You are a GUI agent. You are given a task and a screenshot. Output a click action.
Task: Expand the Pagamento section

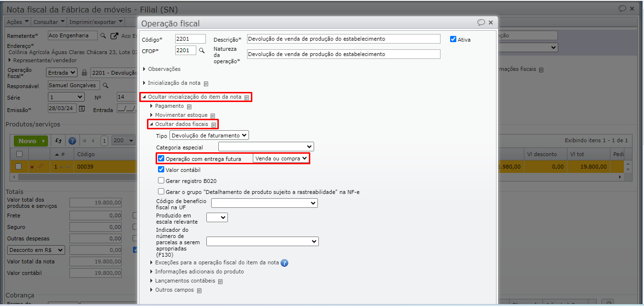pos(166,106)
